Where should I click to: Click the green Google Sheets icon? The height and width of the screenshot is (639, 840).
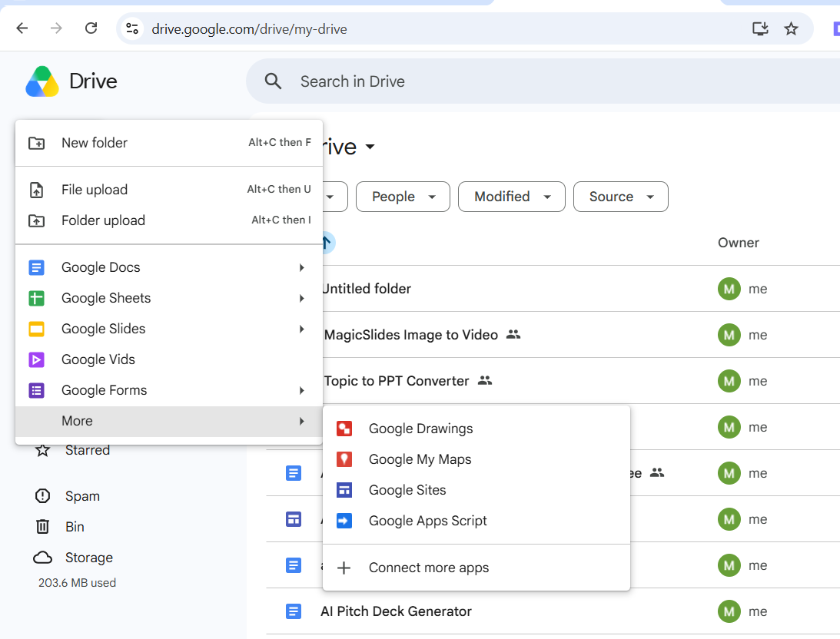coord(36,298)
